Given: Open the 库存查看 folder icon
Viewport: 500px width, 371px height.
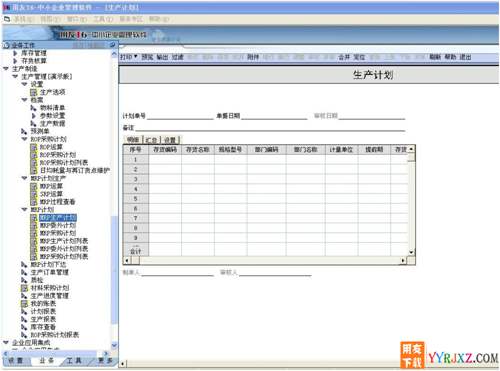Looking at the screenshot, I should point(24,327).
